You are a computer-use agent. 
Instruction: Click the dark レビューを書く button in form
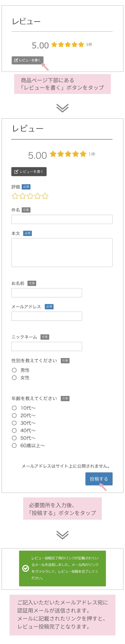tap(29, 171)
